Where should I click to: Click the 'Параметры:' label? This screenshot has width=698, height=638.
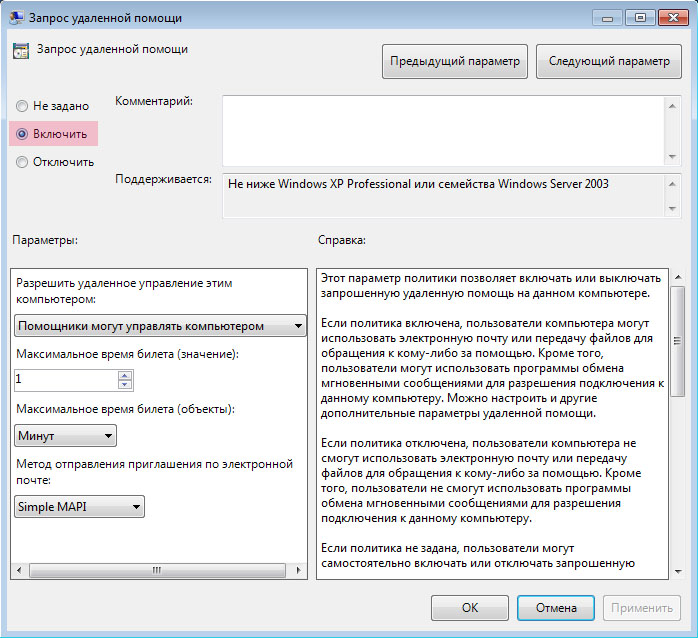pos(45,240)
